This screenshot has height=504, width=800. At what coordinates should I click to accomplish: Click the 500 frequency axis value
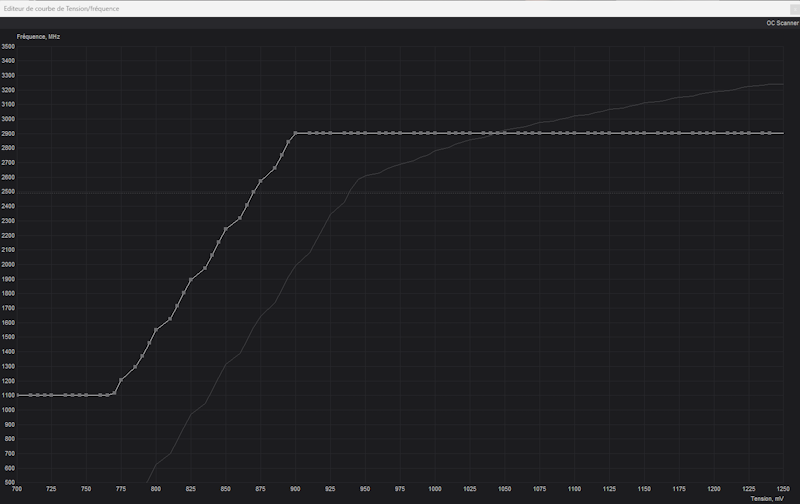click(x=9, y=482)
